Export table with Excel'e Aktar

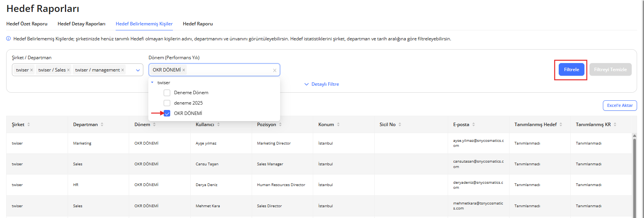(619, 105)
